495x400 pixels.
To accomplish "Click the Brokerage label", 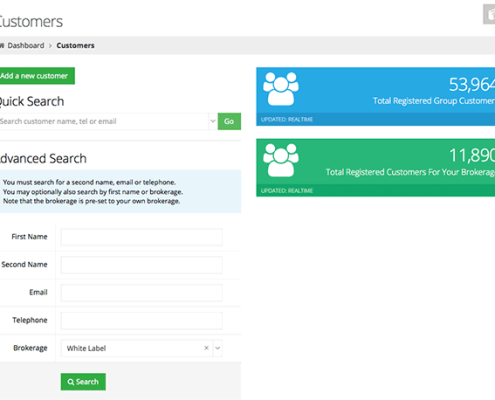I will pos(30,348).
